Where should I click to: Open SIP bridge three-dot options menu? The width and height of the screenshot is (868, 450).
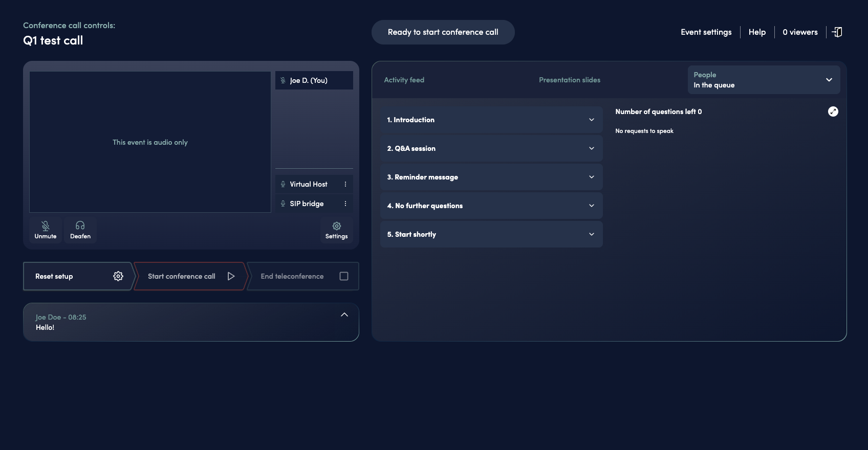tap(345, 204)
